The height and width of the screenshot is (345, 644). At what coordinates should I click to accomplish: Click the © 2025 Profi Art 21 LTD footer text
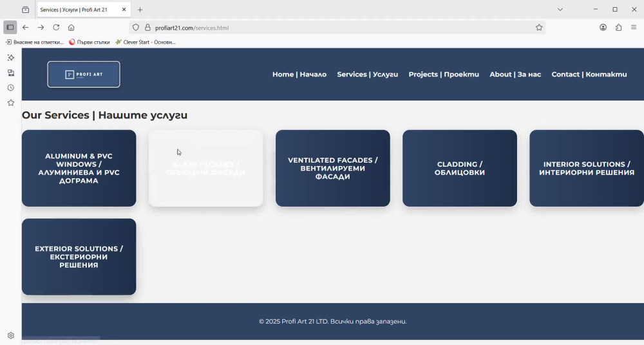point(333,322)
